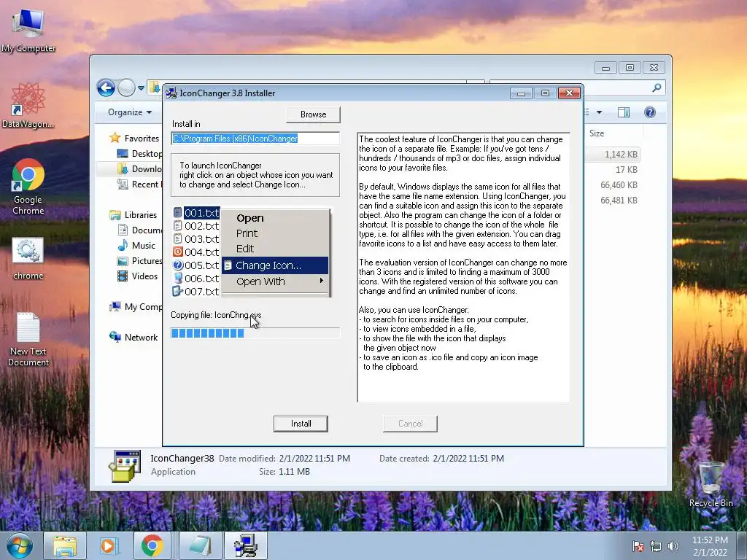Viewport: 747px width, 560px height.
Task: Open the Recycle Bin
Action: pos(711,484)
